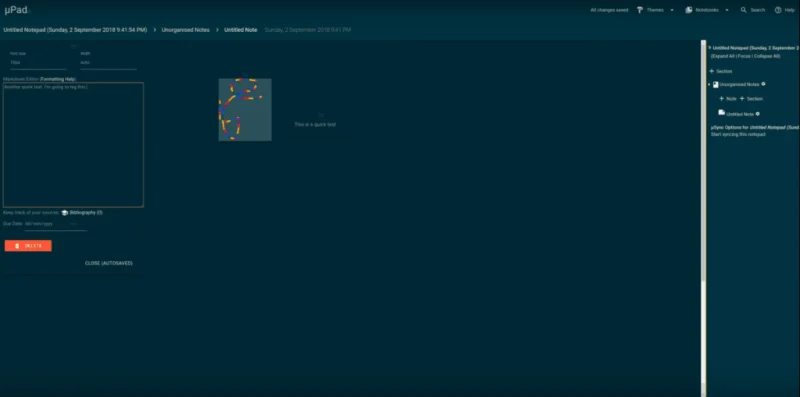Click 'All changes saved' status text

coord(609,10)
